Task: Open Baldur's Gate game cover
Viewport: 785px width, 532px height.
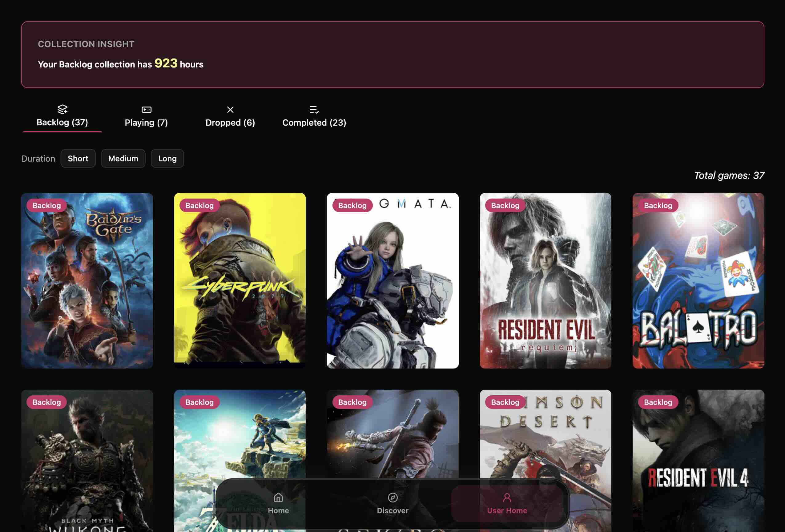Action: [87, 281]
